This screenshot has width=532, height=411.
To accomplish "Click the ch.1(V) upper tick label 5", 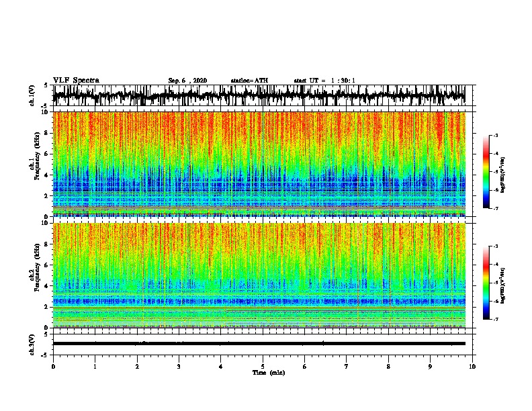I will pos(46,85).
